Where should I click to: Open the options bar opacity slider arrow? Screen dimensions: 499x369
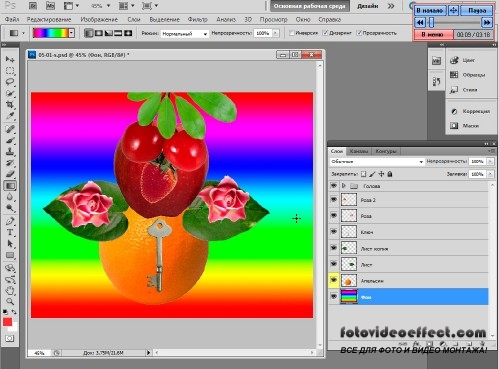coord(275,33)
